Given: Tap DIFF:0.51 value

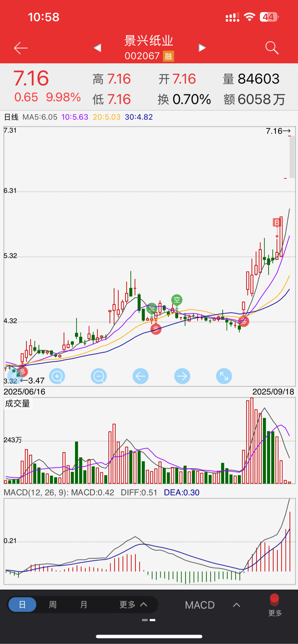Looking at the screenshot, I should [139, 492].
